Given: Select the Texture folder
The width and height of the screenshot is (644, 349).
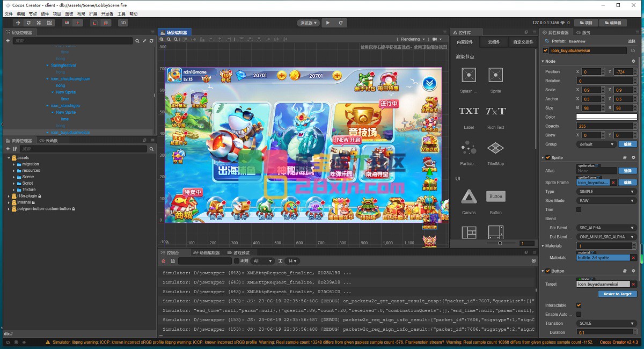Looking at the screenshot, I should coord(29,190).
